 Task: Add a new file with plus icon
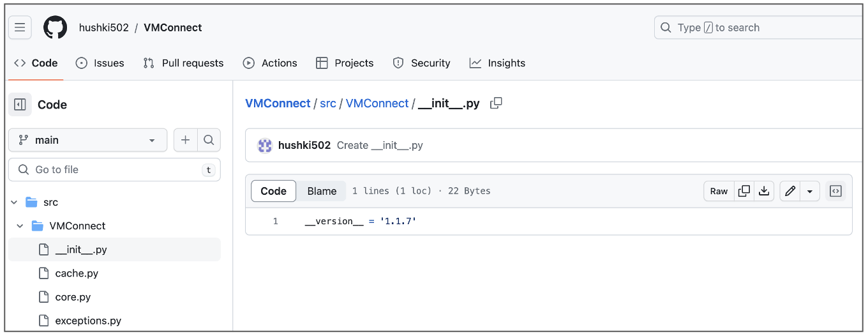pos(185,140)
